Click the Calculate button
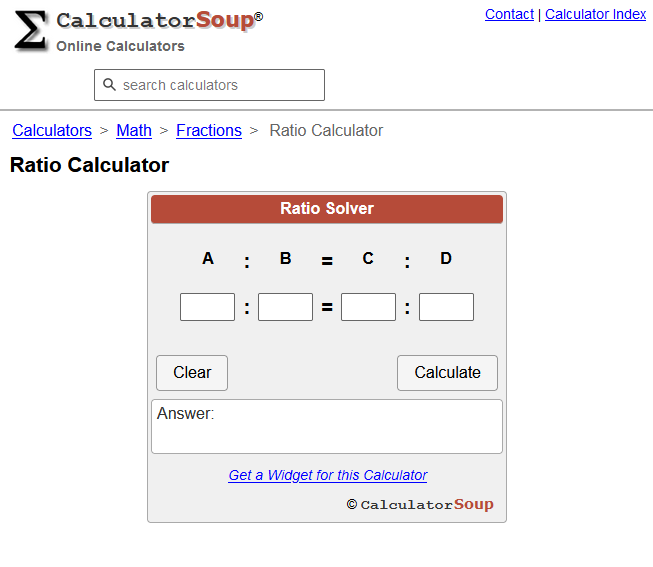Screen dimensions: 653x567 (447, 373)
